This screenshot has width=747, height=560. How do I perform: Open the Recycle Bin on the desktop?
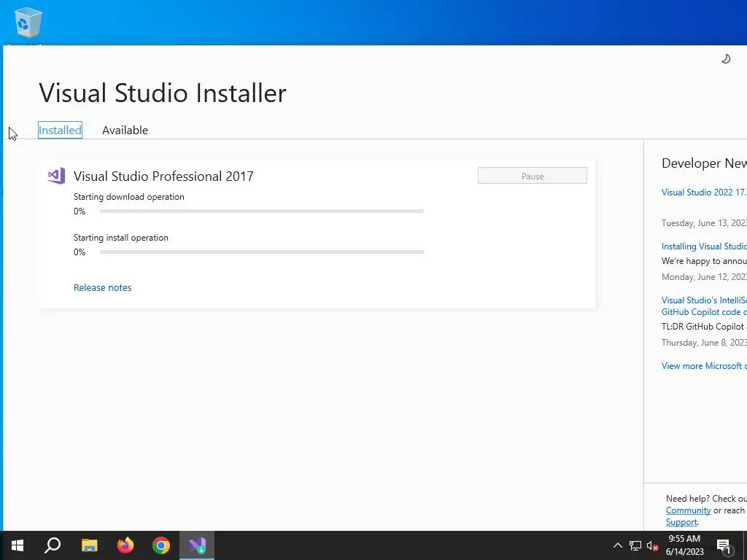[28, 23]
